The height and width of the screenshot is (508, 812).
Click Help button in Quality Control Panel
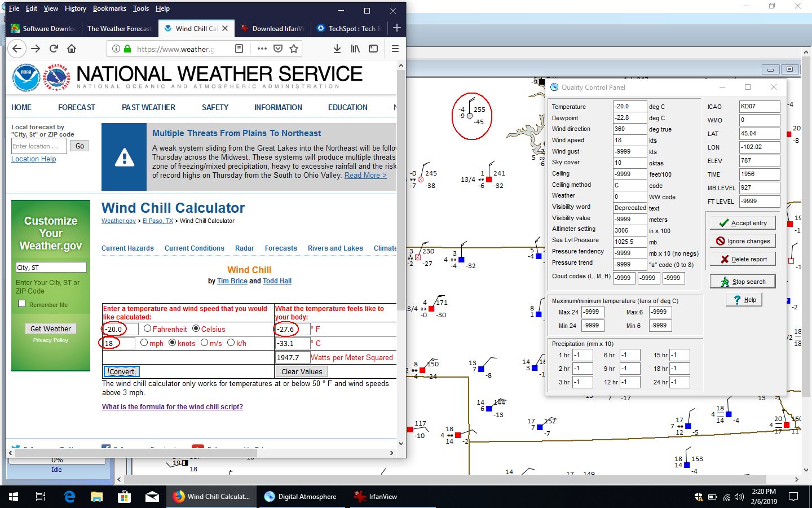[x=744, y=300]
